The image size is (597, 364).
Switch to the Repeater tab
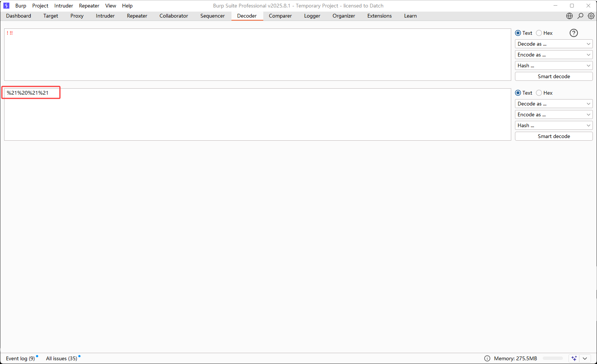[x=137, y=16]
